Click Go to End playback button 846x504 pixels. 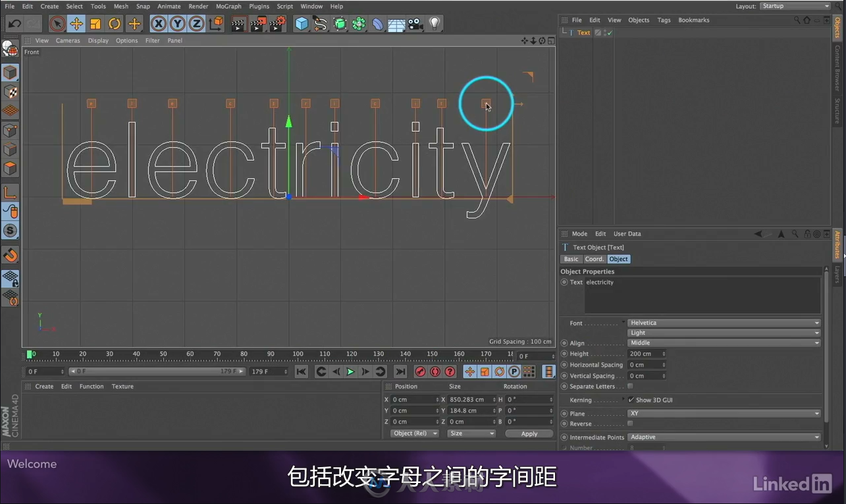click(x=400, y=372)
